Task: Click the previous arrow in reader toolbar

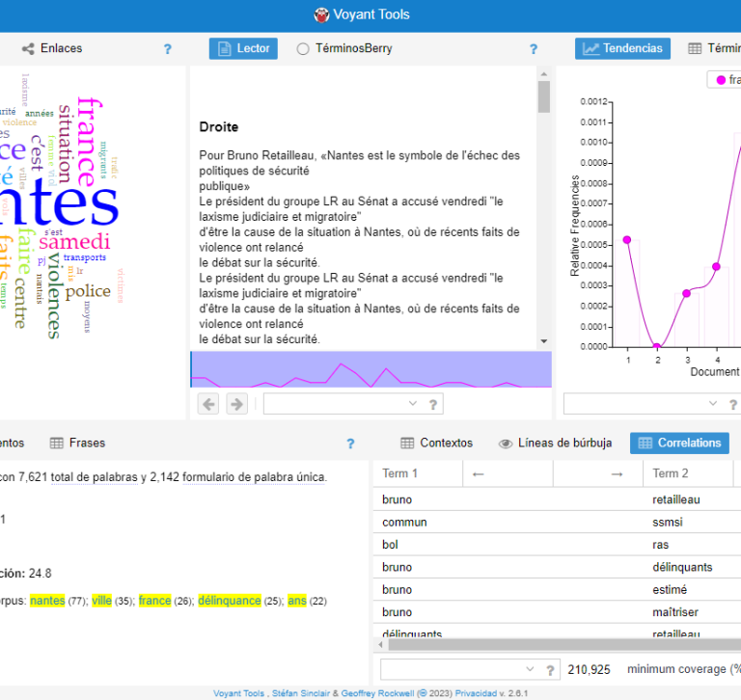Action: tap(208, 404)
